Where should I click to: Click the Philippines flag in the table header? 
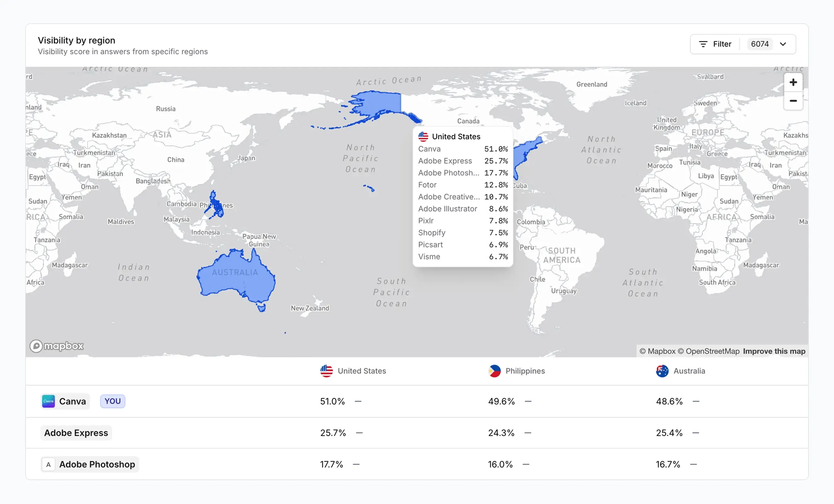pyautogui.click(x=494, y=371)
